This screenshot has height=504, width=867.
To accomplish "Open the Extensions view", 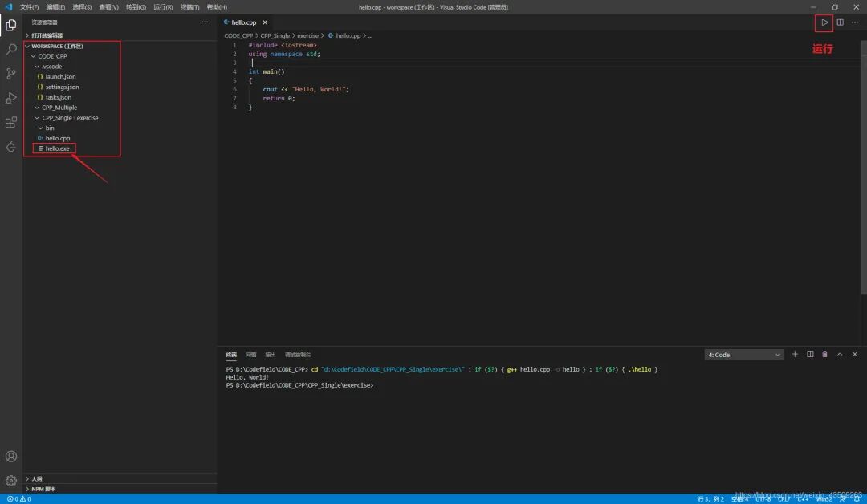I will [11, 122].
